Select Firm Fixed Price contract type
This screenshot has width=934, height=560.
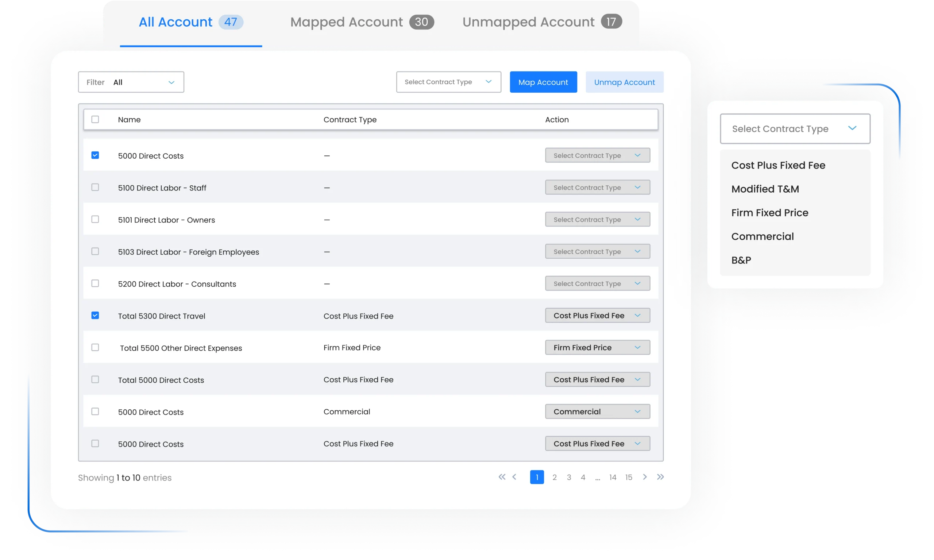[x=770, y=213]
